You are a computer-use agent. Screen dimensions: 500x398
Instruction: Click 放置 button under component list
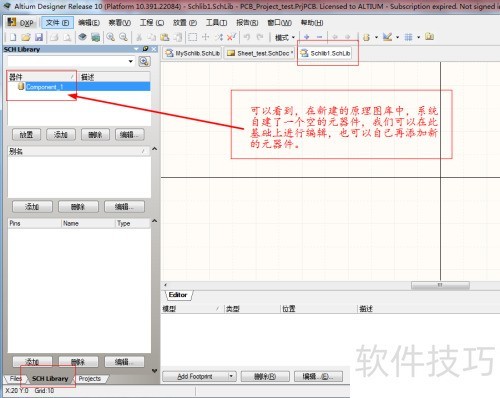(26, 135)
